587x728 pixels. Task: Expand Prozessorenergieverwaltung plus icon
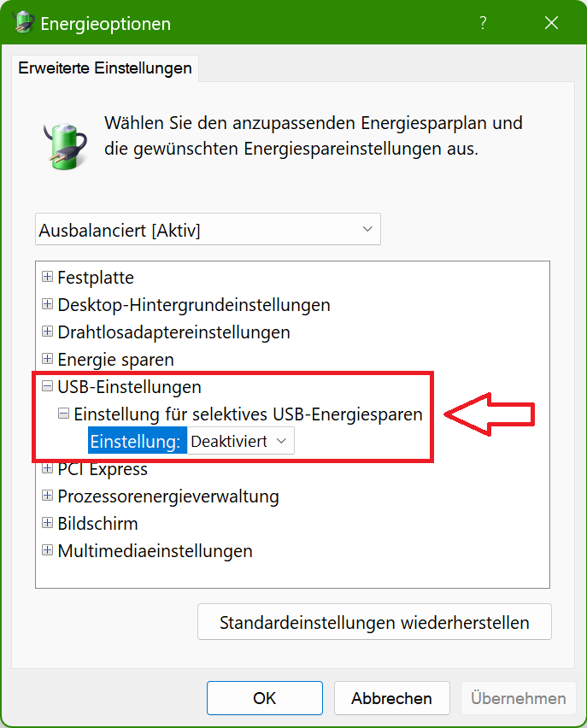tap(47, 496)
